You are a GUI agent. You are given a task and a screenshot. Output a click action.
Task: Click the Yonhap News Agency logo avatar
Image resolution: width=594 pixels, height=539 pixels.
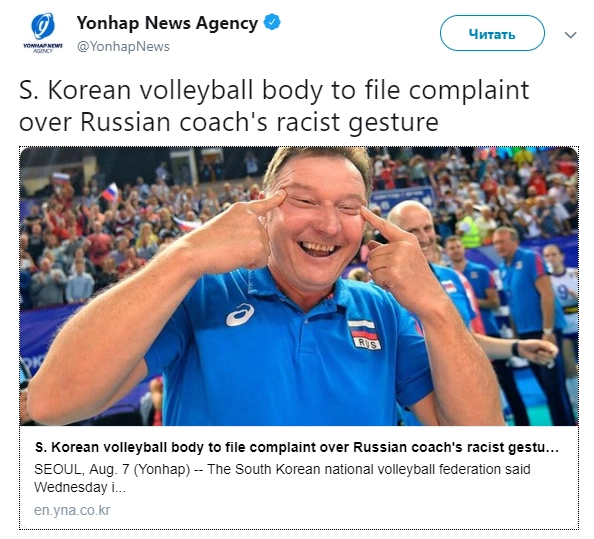[x=43, y=33]
